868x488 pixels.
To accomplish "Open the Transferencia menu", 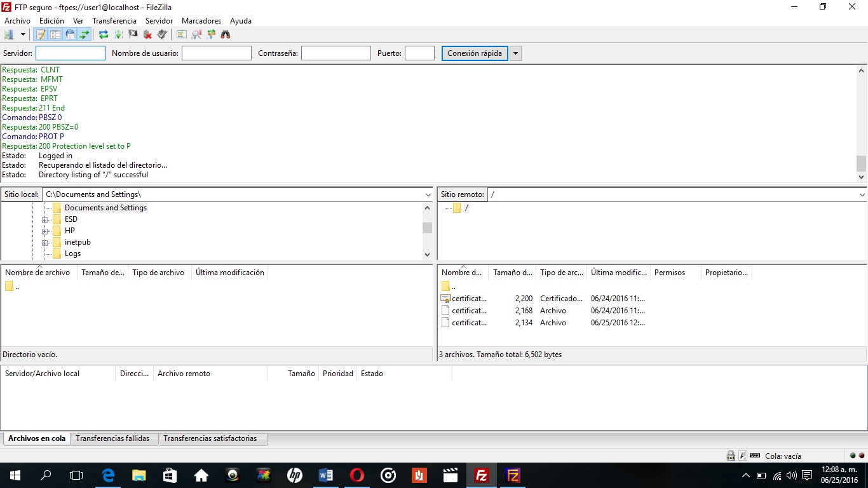I will tap(114, 20).
